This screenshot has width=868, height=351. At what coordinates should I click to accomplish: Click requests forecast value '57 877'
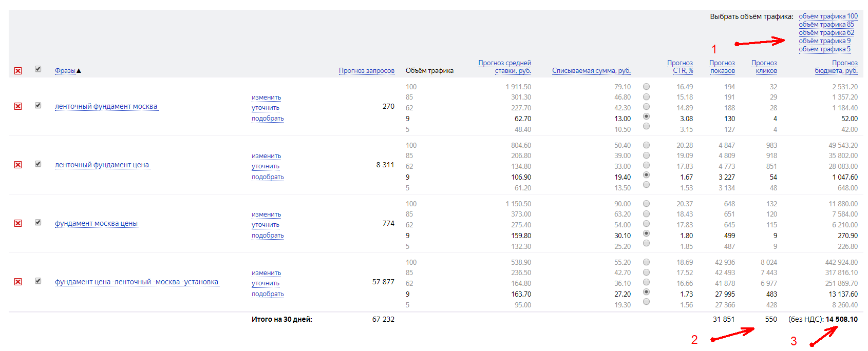[x=383, y=282]
